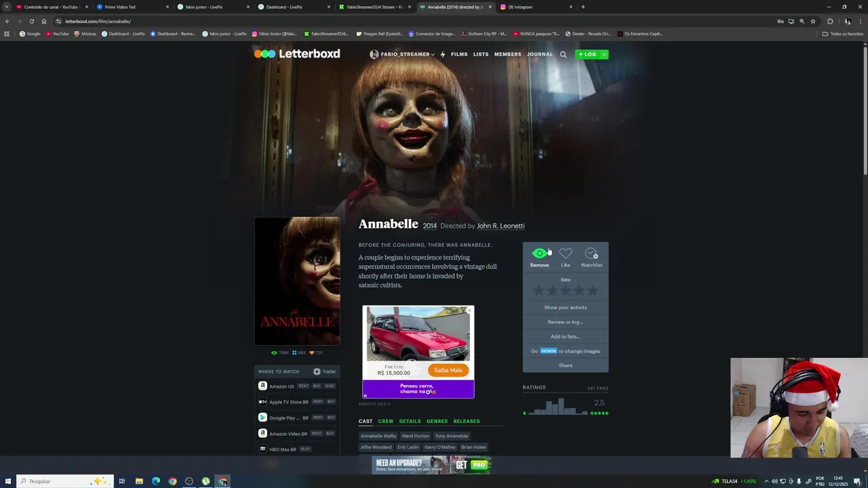This screenshot has width=868, height=488.
Task: Click the Amazon US service icon
Action: pyautogui.click(x=262, y=386)
